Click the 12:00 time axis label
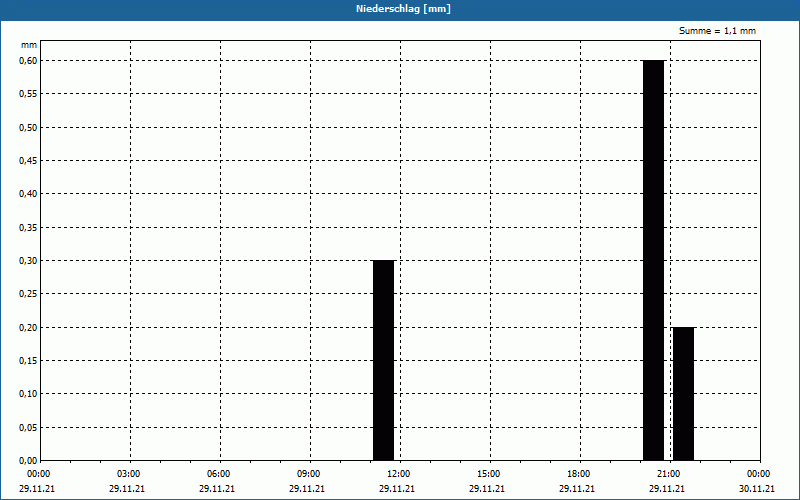The height and width of the screenshot is (500, 800). (x=399, y=474)
